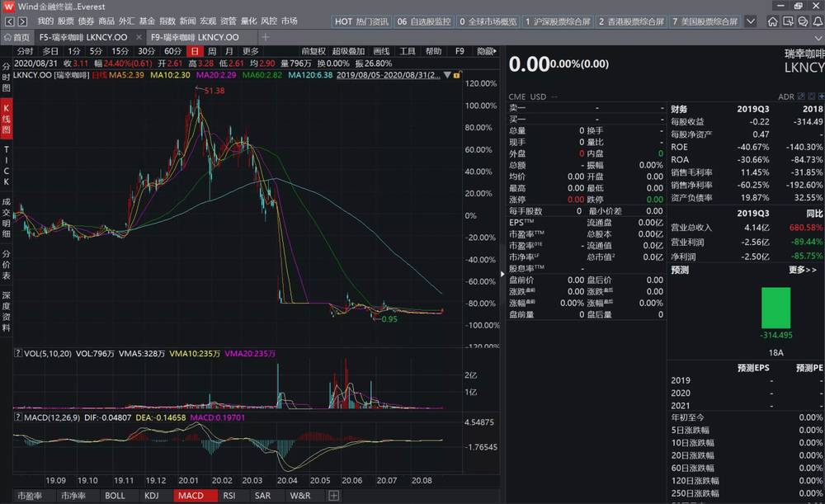Open the 更多 periods dropdown
The image size is (825, 504).
(251, 51)
